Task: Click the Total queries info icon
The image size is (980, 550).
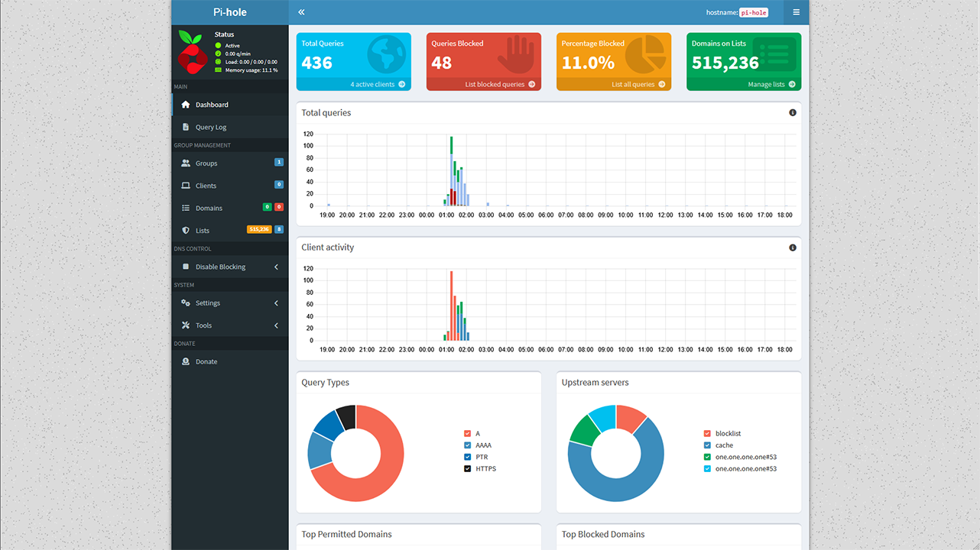Action: click(792, 113)
